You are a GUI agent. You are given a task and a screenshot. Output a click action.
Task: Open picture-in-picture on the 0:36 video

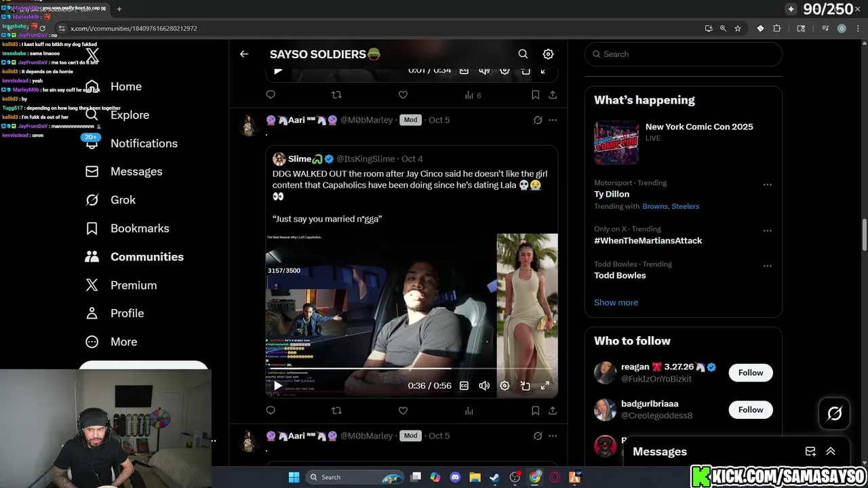(x=525, y=386)
